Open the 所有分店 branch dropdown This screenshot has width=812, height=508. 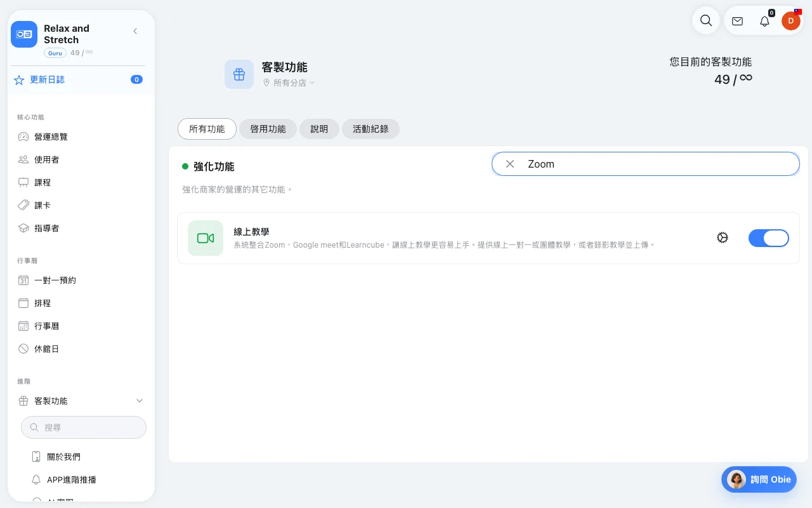click(x=289, y=83)
